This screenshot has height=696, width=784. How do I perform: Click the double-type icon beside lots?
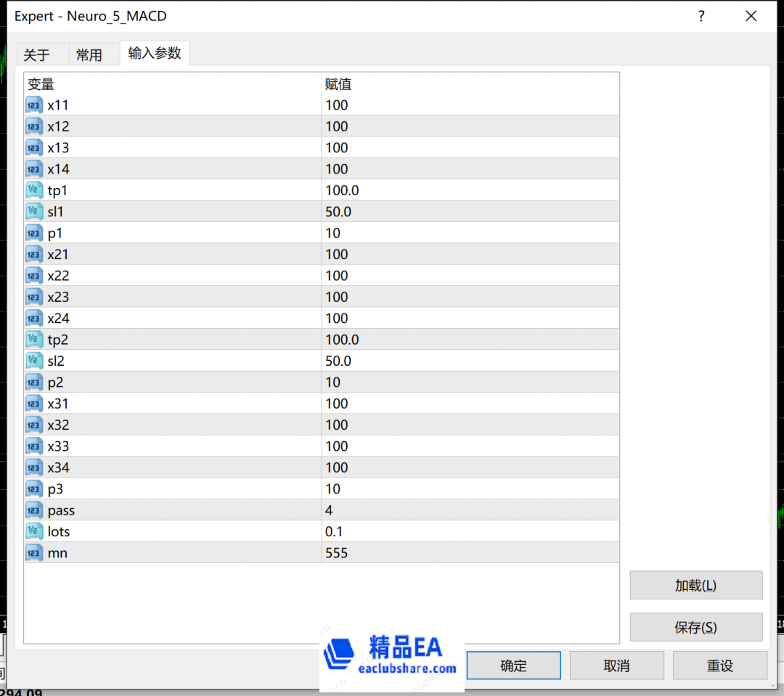click(35, 532)
